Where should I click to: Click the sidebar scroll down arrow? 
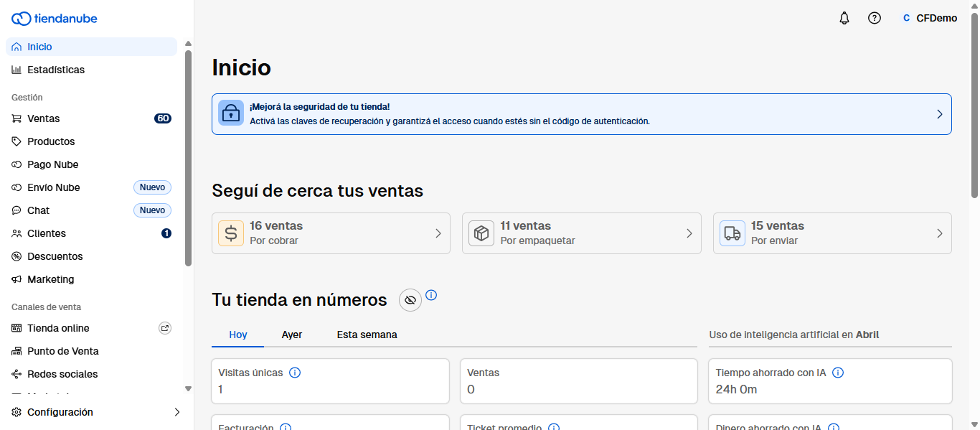point(189,388)
